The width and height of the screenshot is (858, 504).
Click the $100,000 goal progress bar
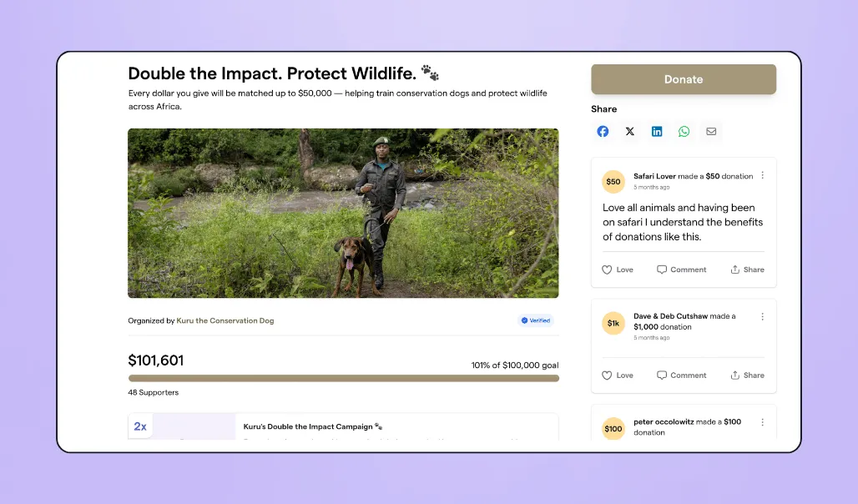coord(343,377)
